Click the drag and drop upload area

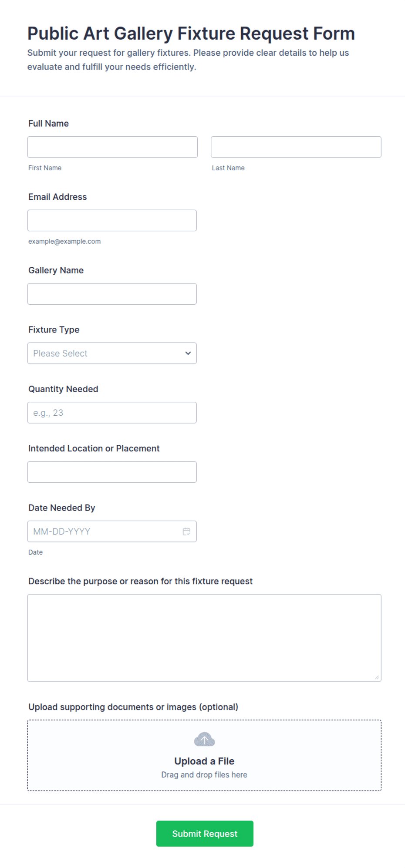click(x=204, y=755)
